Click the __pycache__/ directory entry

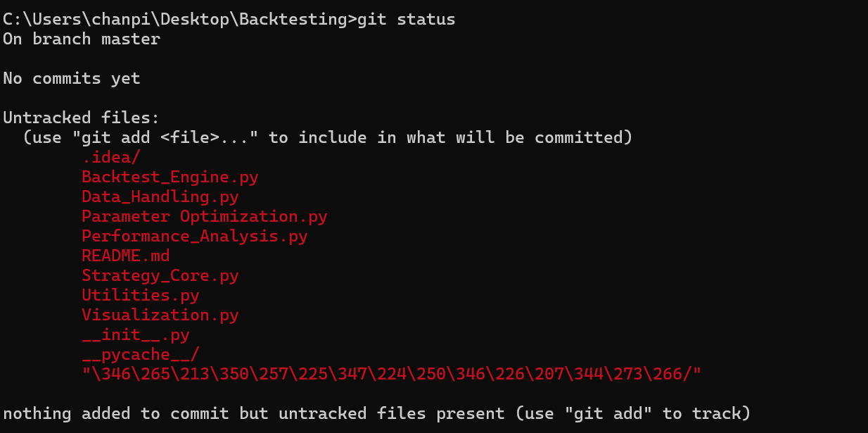(140, 354)
